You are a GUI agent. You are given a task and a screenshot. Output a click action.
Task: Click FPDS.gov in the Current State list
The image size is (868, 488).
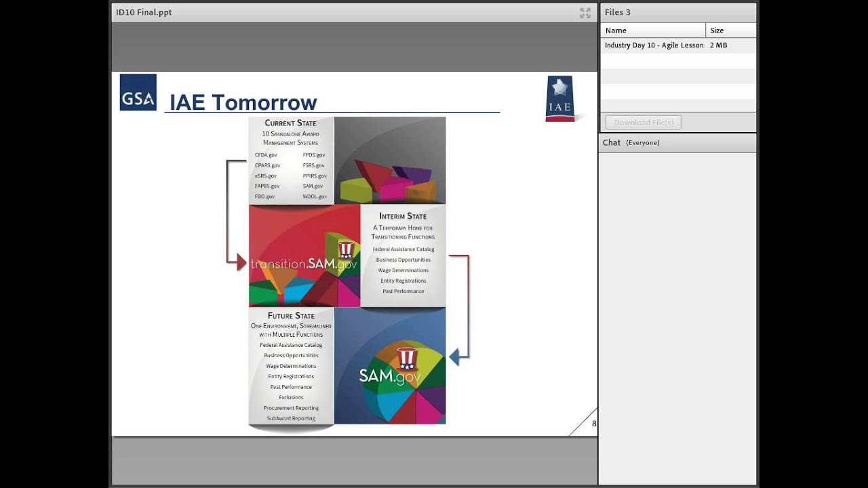[x=314, y=155]
